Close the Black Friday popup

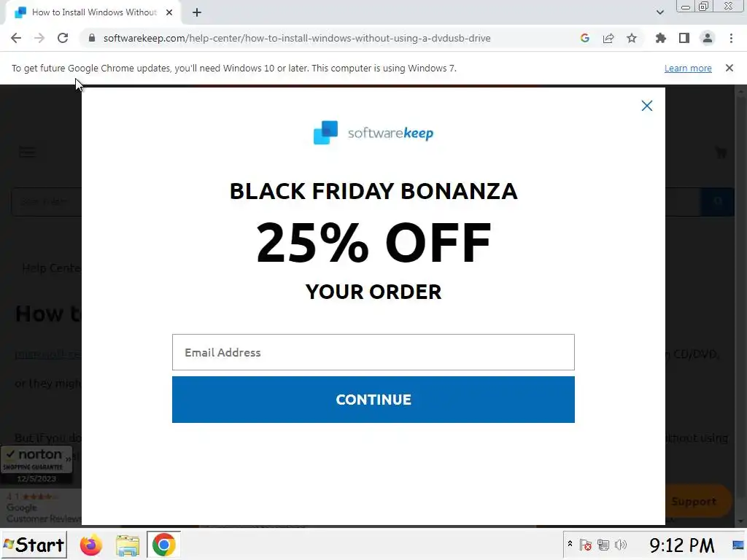[646, 106]
